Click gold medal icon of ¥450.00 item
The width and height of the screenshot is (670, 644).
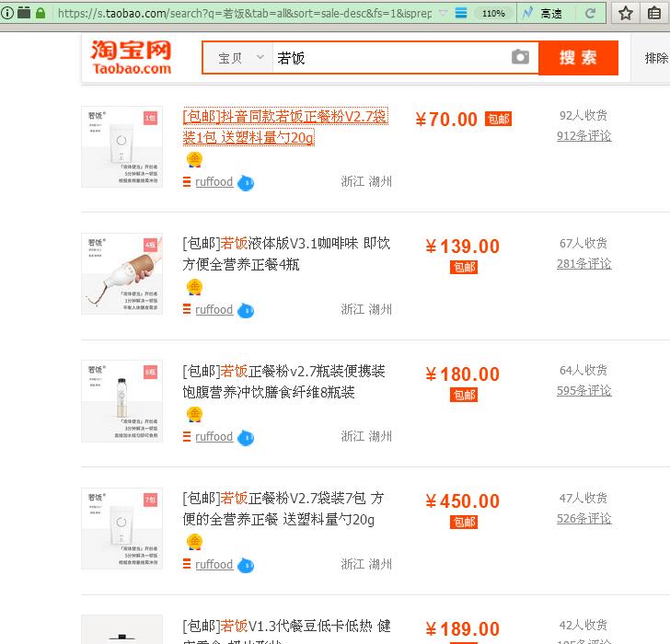click(x=194, y=542)
